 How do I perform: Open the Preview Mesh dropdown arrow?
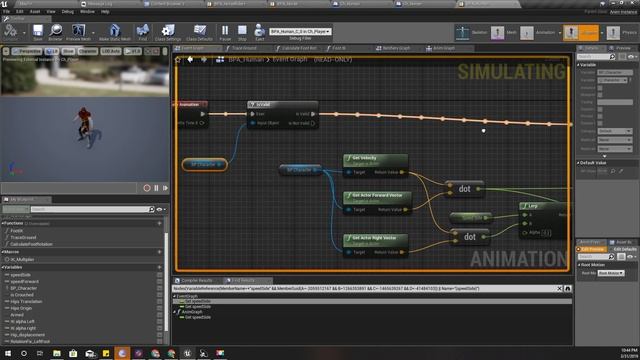tap(93, 33)
